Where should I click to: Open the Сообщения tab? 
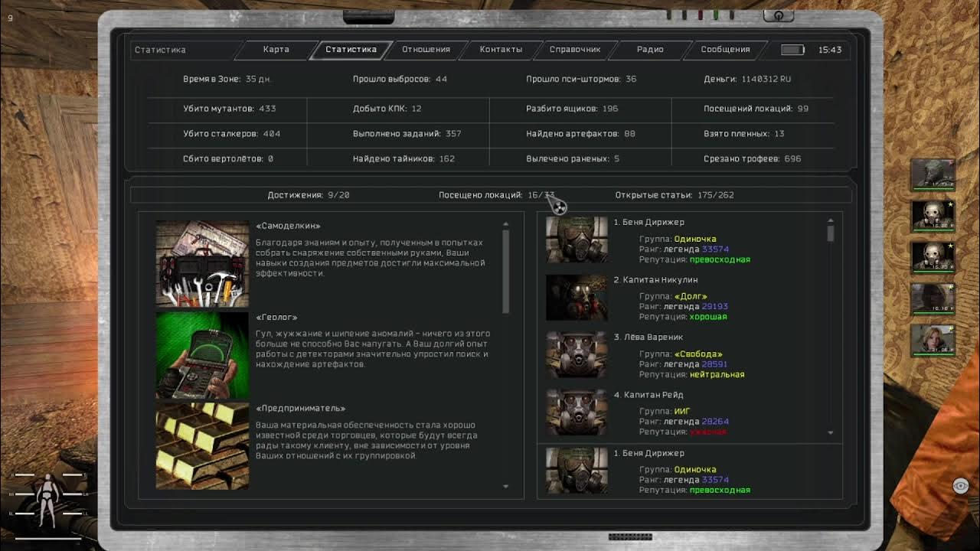click(x=725, y=50)
